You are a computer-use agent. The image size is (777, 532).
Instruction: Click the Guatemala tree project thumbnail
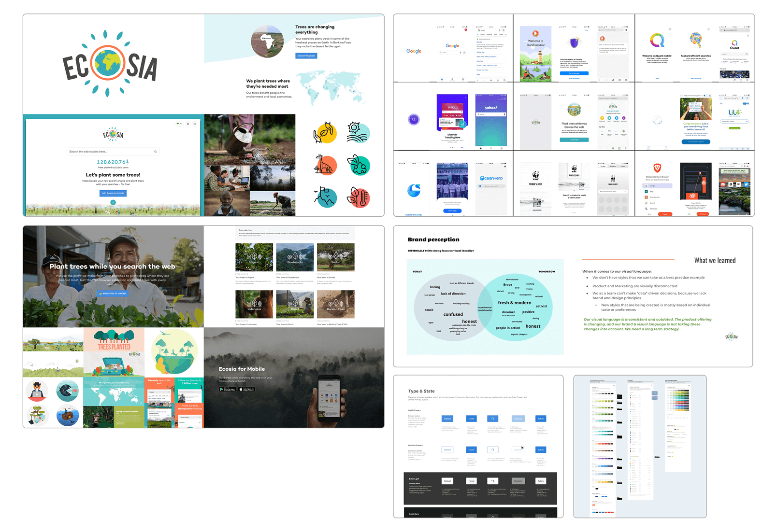[295, 257]
